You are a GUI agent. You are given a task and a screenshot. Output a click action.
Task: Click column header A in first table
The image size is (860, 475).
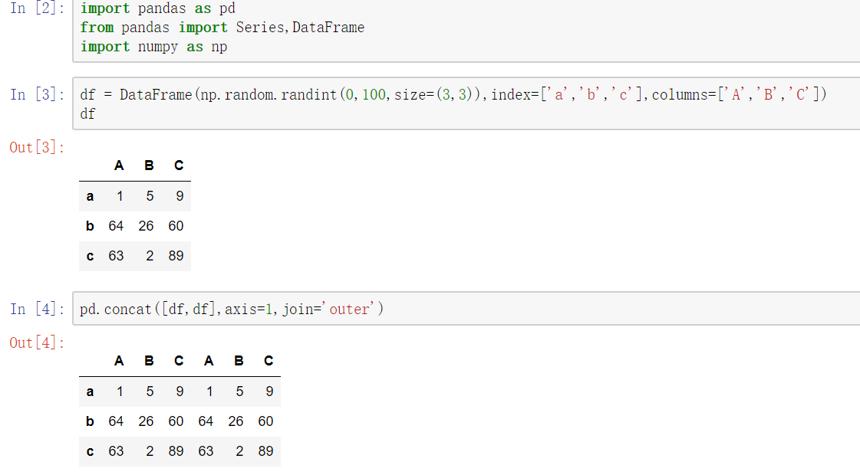tap(119, 165)
